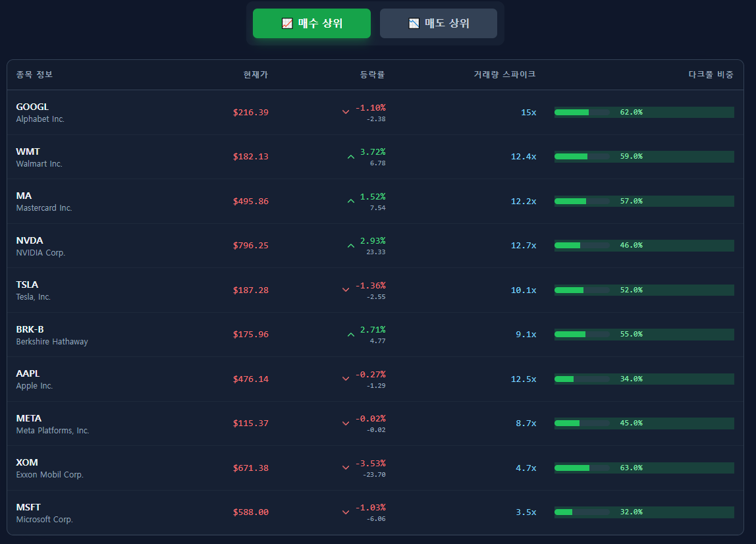Click the XOM dark pool 63.0% bar
This screenshot has width=756, height=544.
point(644,468)
